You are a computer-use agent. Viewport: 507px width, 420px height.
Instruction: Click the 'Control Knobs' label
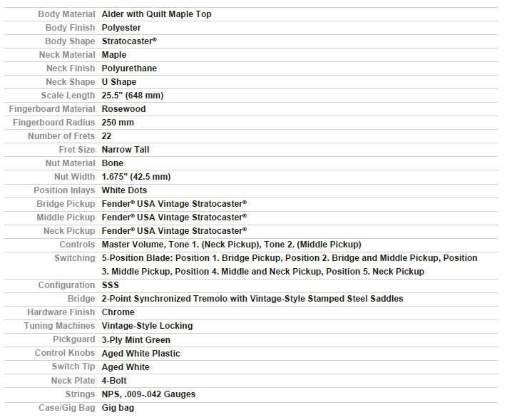click(65, 354)
